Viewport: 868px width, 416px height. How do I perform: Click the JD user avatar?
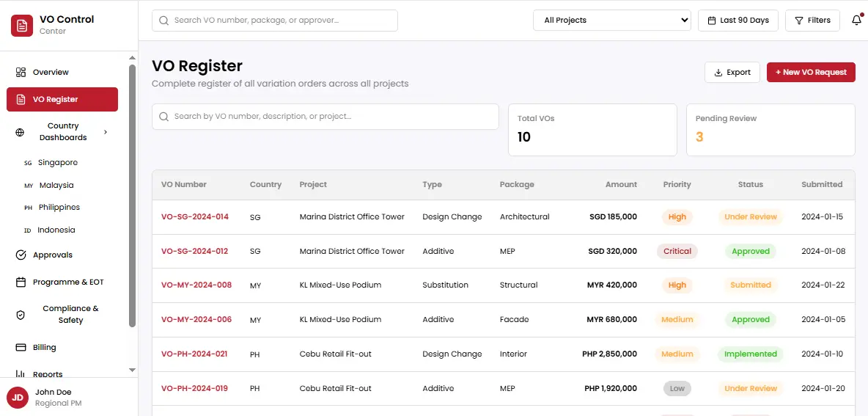[x=18, y=398]
